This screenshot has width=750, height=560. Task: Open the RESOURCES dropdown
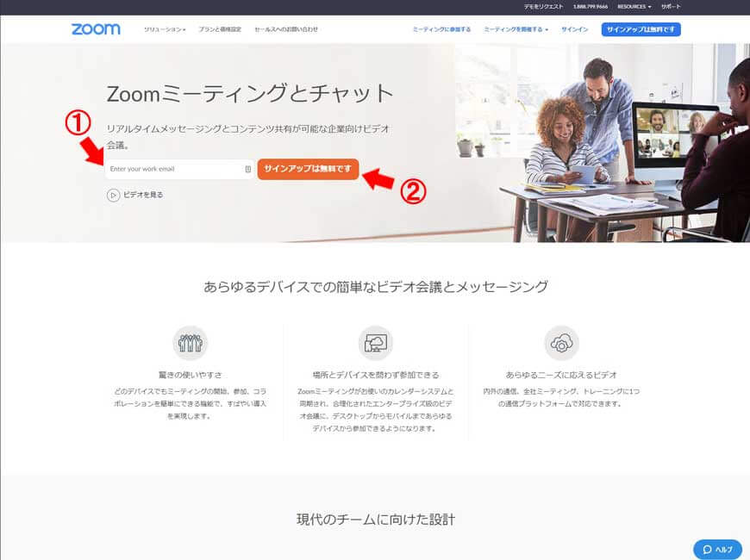[x=634, y=7]
